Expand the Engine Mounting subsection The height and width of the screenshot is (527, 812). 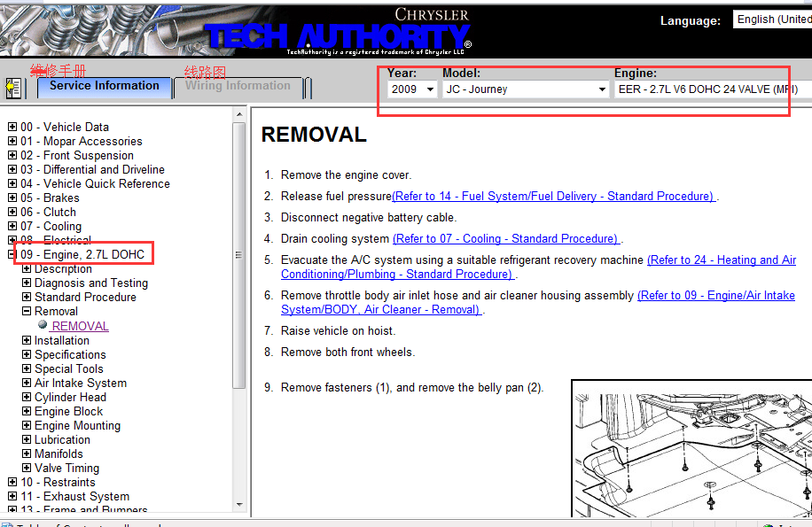pyautogui.click(x=27, y=425)
